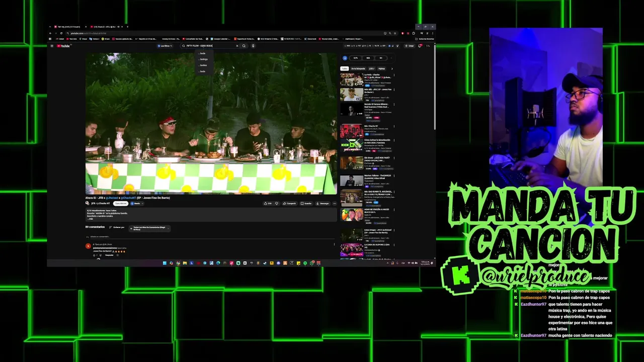Click the Windows Start button in taskbar

165,263
